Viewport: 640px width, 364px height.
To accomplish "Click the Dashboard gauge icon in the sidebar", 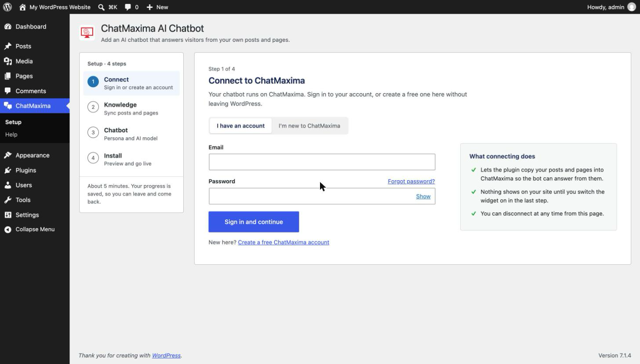I will (x=7, y=27).
